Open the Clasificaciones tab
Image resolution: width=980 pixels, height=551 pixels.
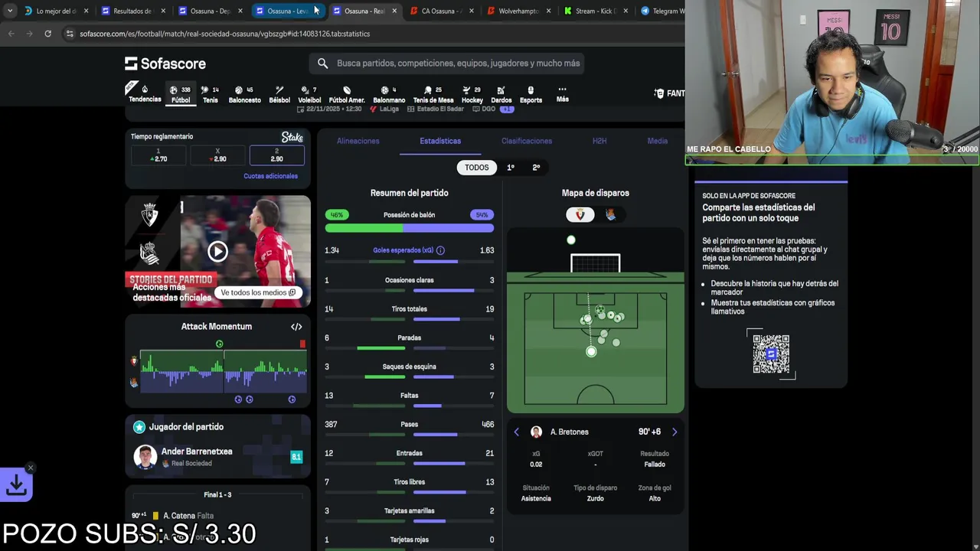coord(527,142)
